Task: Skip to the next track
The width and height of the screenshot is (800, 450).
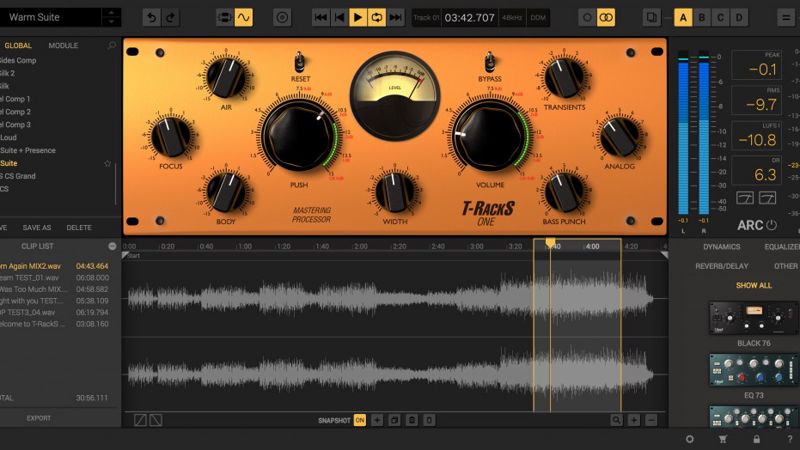Action: (395, 18)
